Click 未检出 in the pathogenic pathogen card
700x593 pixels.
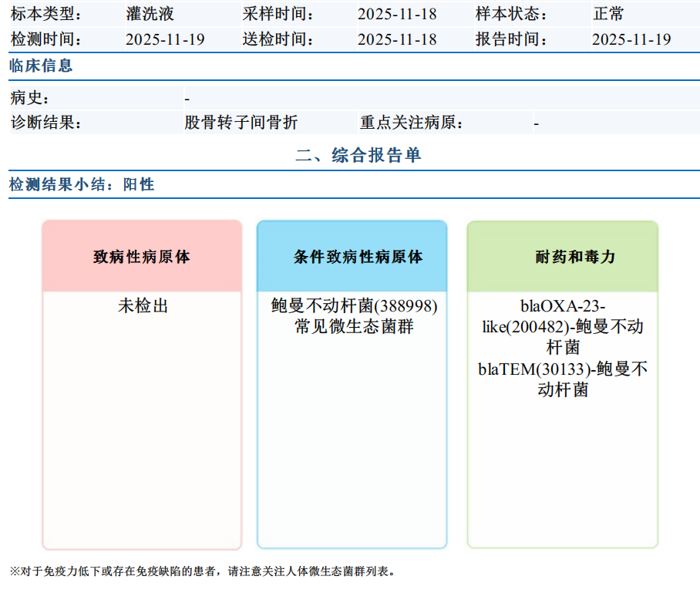click(x=143, y=306)
